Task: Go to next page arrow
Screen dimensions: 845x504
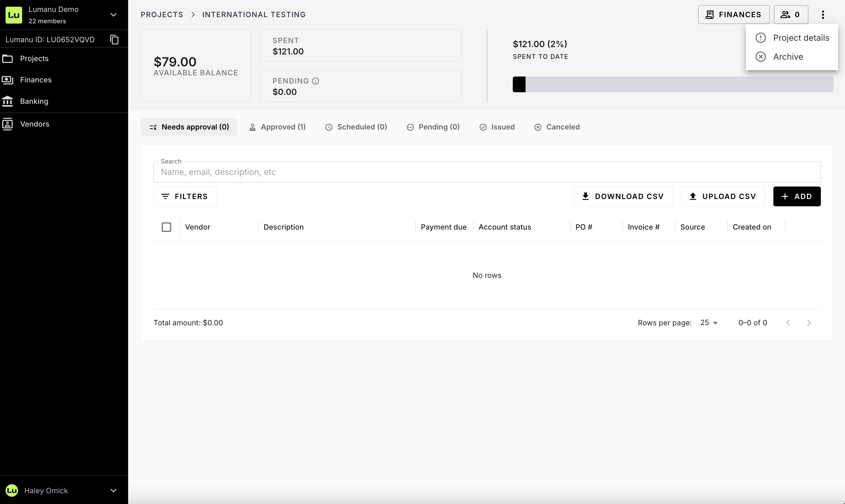Action: click(x=809, y=323)
